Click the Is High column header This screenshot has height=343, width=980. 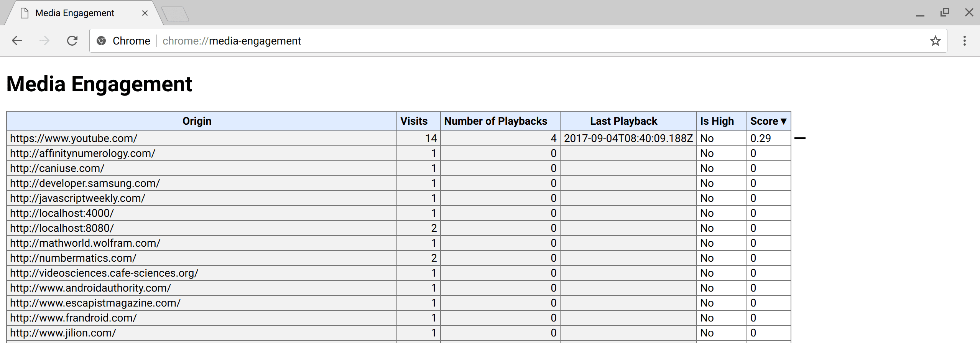pyautogui.click(x=717, y=121)
